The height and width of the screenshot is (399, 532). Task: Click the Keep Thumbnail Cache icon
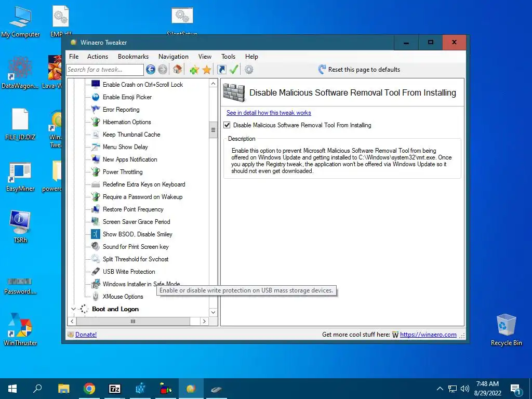coord(96,135)
